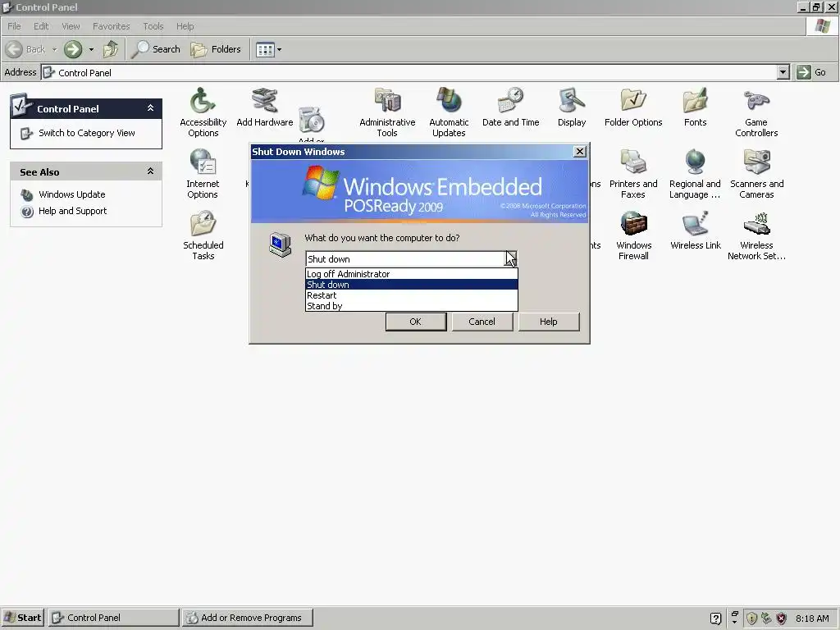Click the red security alert tray icon

(x=782, y=619)
